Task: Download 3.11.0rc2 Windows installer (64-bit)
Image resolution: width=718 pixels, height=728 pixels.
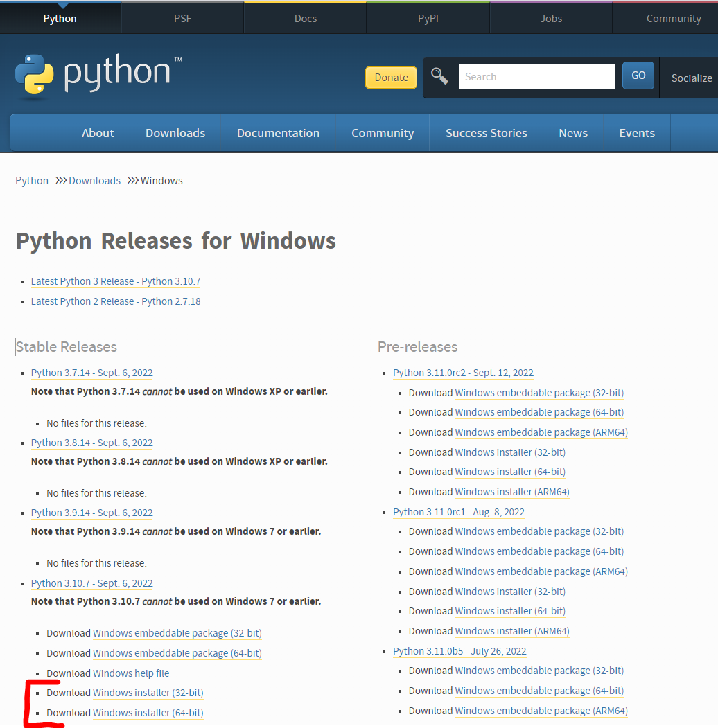Action: coord(510,472)
